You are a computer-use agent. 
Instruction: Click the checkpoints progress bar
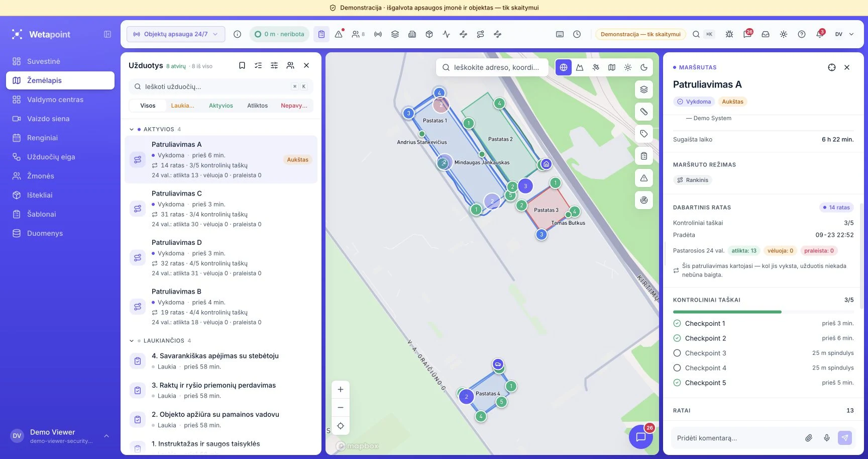click(764, 312)
